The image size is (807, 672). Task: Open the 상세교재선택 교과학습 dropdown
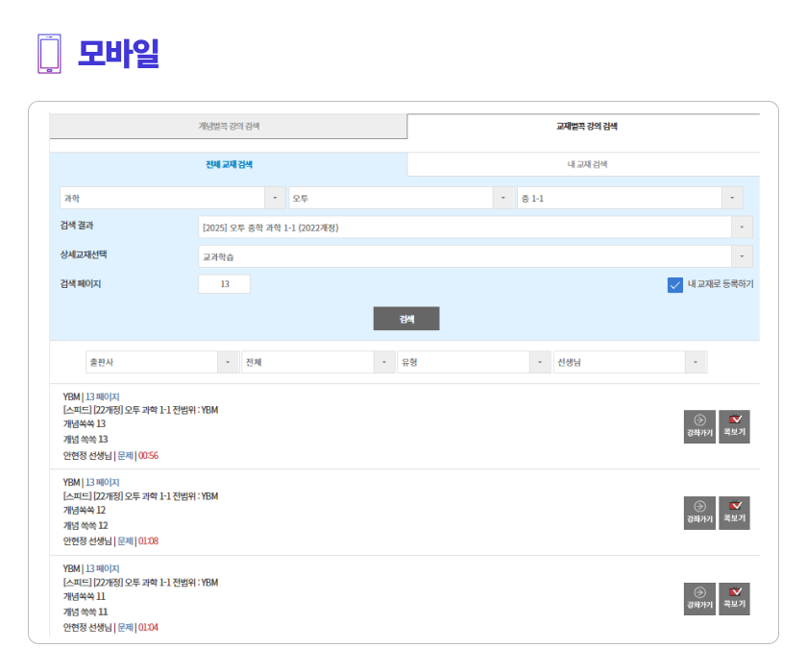[x=475, y=256]
